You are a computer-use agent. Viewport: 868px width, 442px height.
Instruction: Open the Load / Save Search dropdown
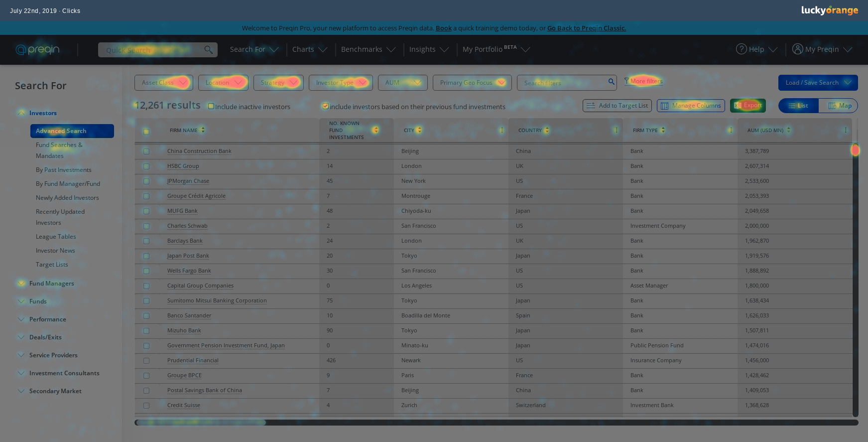pyautogui.click(x=818, y=83)
